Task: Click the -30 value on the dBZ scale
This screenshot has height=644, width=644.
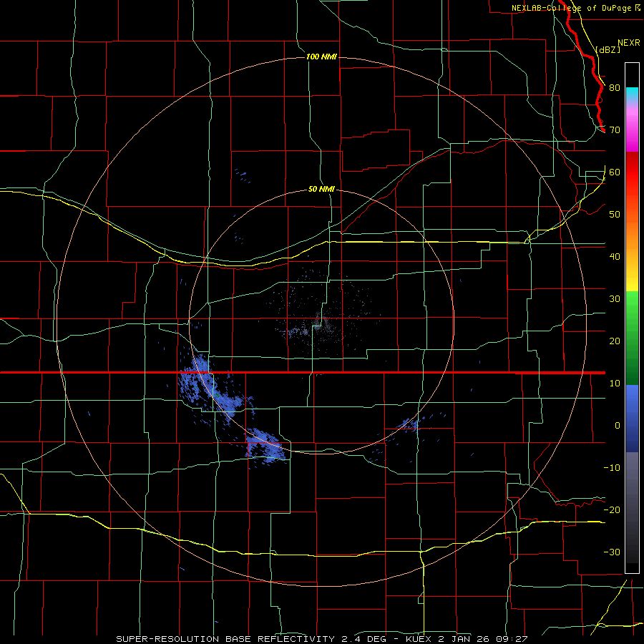Action: pos(612,552)
